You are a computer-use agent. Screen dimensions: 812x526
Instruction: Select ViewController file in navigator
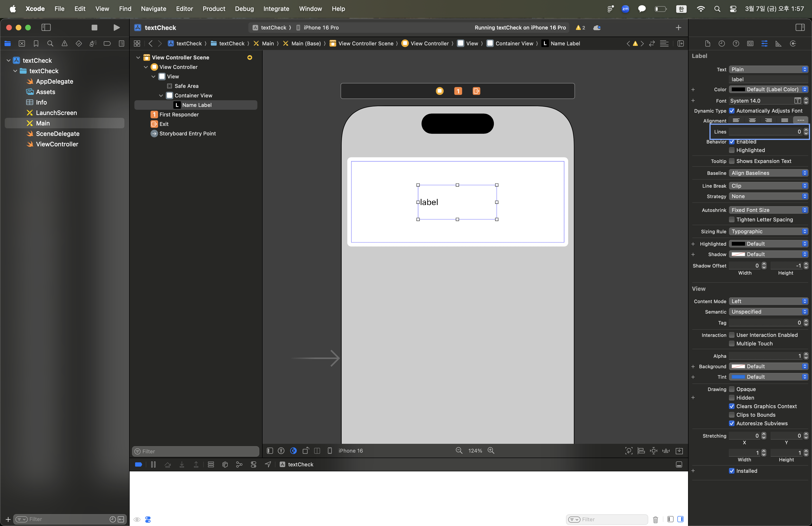tap(57, 144)
